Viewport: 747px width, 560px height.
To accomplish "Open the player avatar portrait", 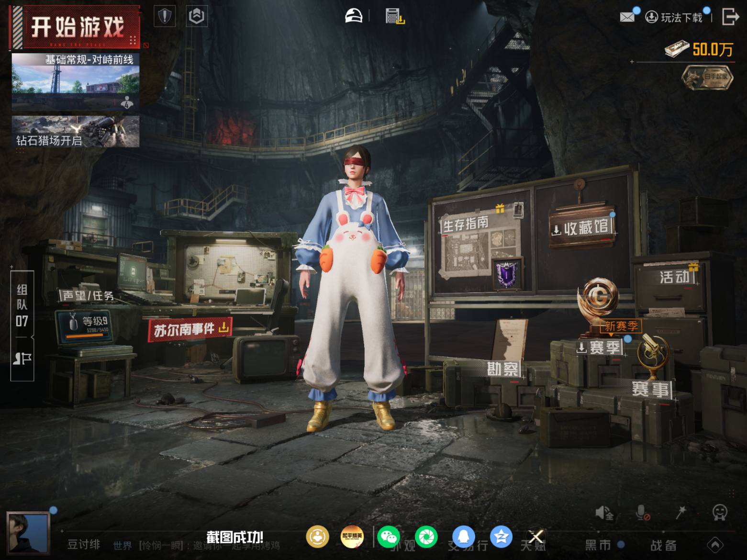I will pyautogui.click(x=28, y=532).
